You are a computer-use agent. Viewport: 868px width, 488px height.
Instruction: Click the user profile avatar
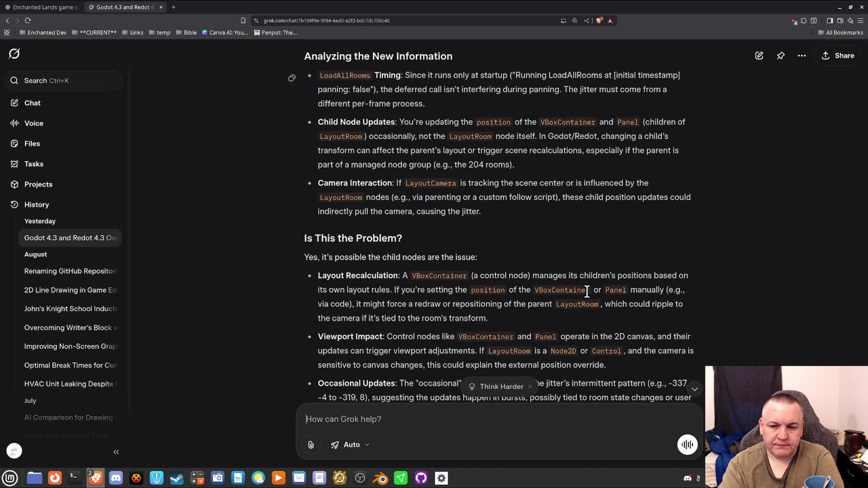pos(14,451)
